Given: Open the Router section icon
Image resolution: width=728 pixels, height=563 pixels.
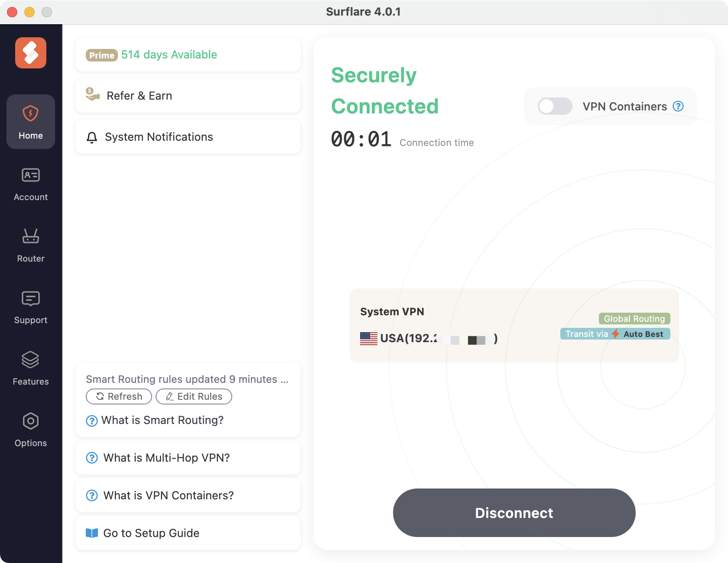Looking at the screenshot, I should [31, 236].
